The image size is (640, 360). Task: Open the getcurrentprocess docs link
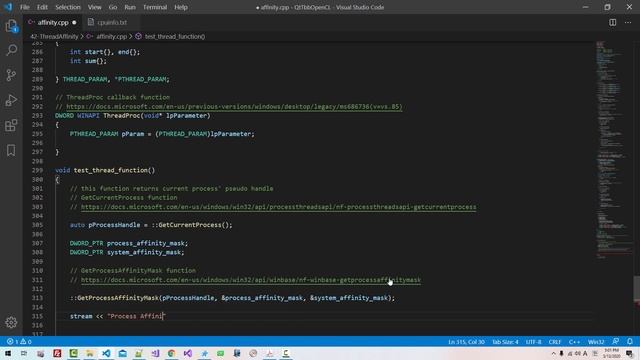278,207
